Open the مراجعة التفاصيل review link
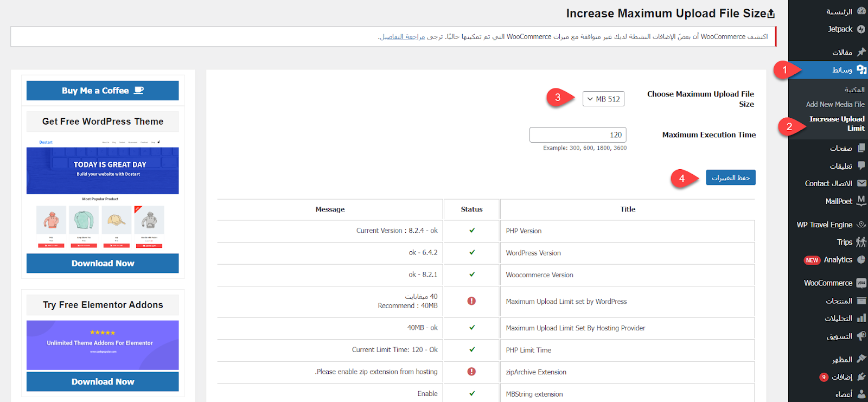 tap(403, 37)
